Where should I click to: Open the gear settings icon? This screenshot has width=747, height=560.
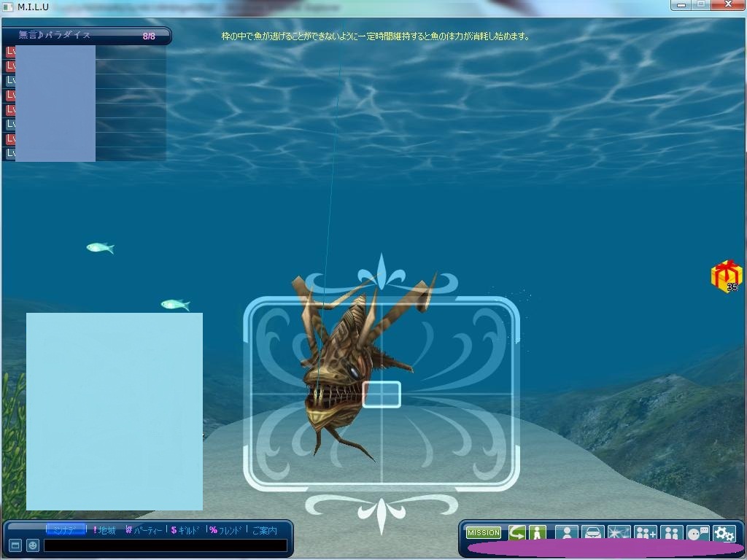tap(724, 533)
